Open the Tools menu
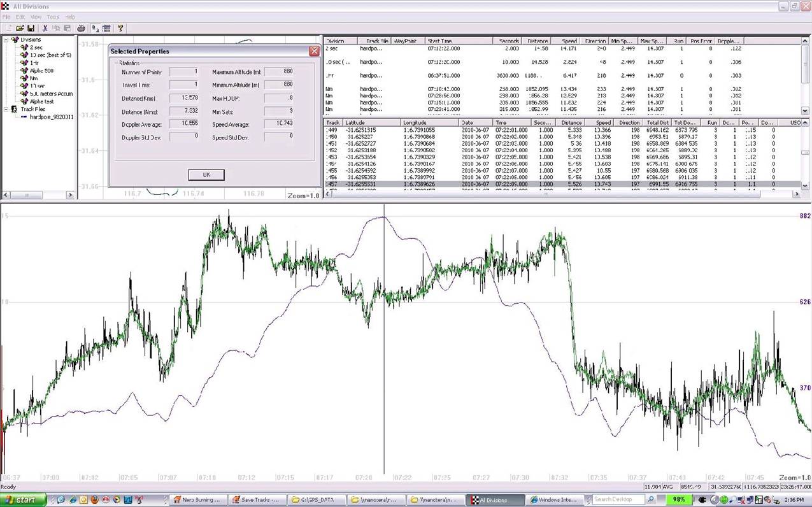The height and width of the screenshot is (507, 812). (x=52, y=17)
